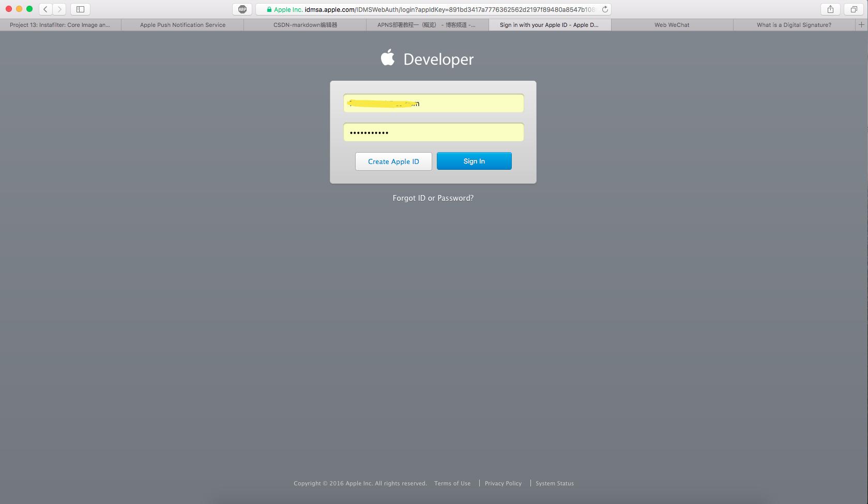868x504 pixels.
Task: Add a new tab with plus icon
Action: point(862,25)
